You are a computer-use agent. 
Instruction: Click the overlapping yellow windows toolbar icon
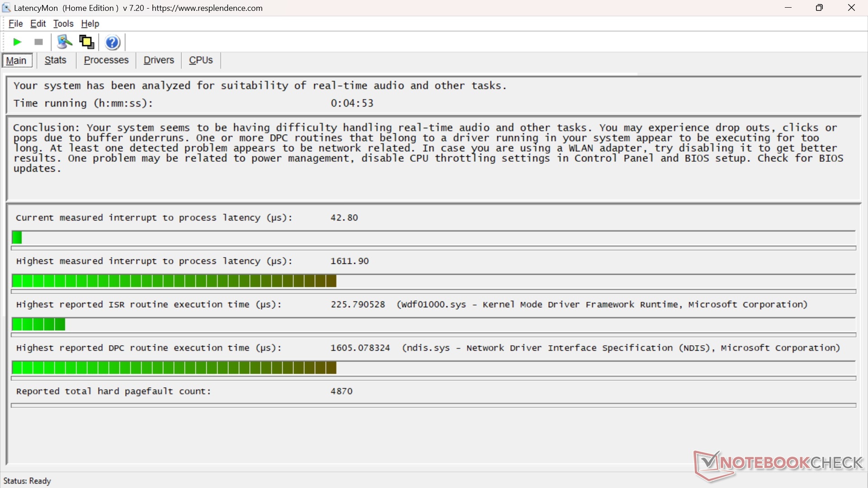(87, 42)
